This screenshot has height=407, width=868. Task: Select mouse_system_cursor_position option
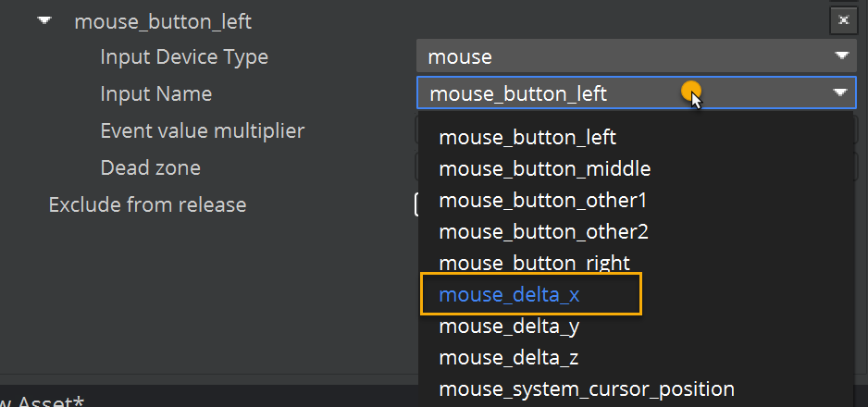click(587, 388)
